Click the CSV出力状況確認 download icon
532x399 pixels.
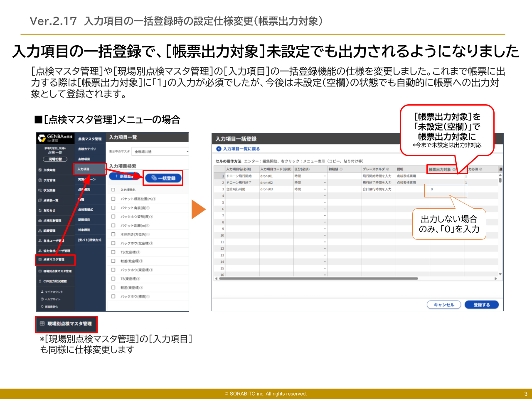(40, 281)
